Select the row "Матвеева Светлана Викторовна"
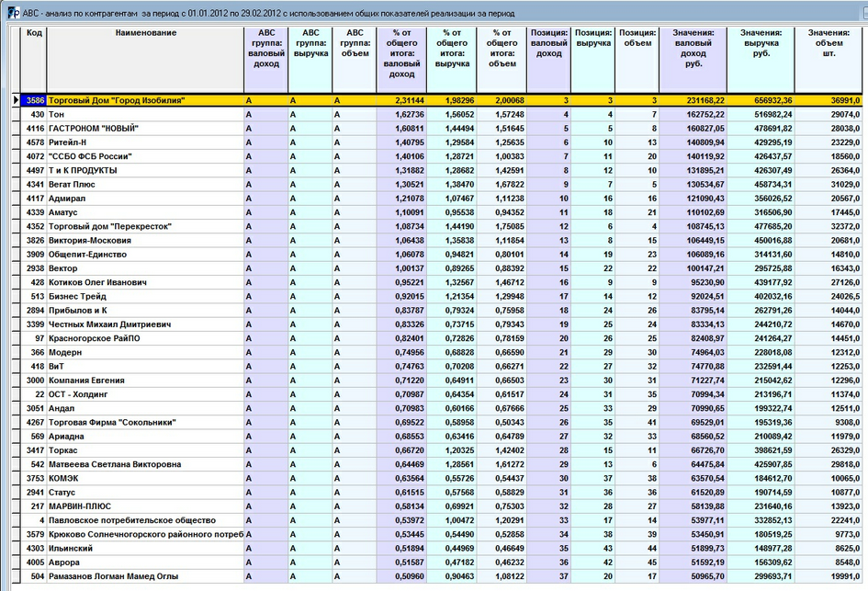Viewport: 868px width, 591px height. click(x=441, y=464)
